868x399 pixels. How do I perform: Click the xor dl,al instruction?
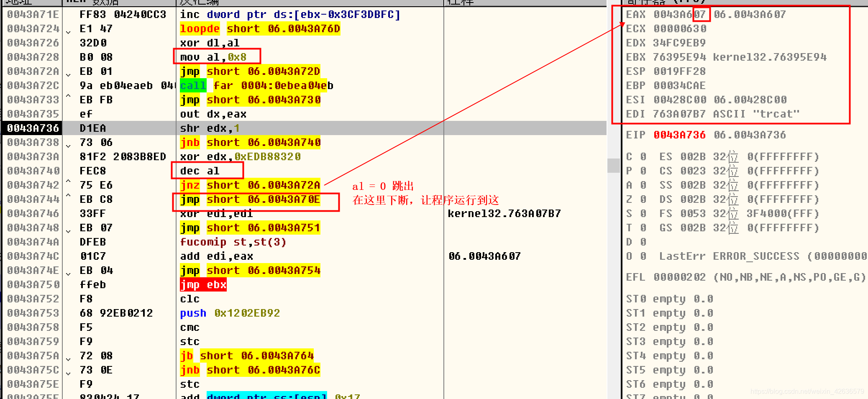[x=210, y=43]
